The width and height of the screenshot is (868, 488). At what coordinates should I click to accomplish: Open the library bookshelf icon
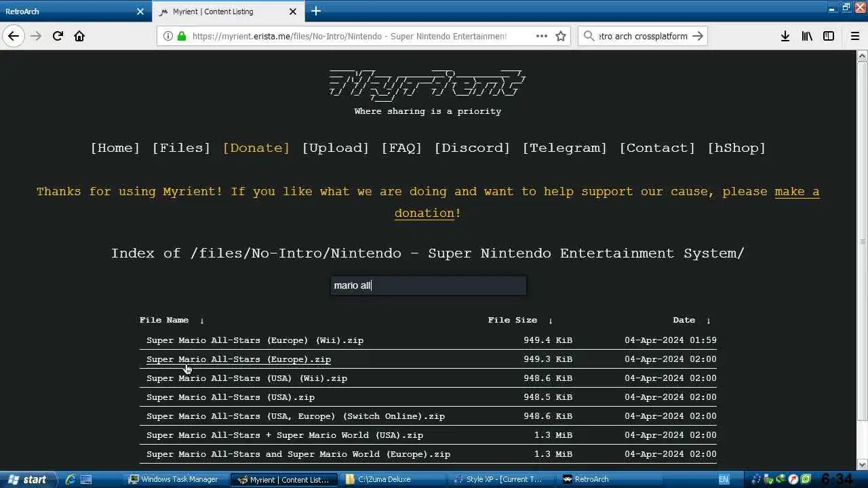pyautogui.click(x=807, y=36)
